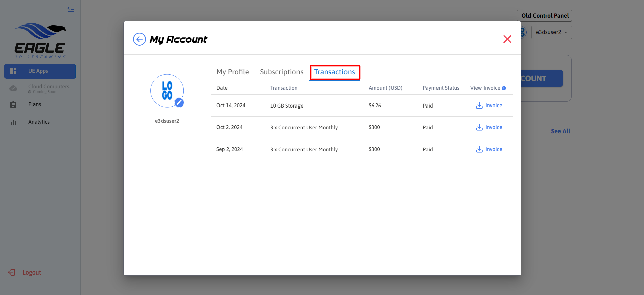Switch to the My Profile tab
644x295 pixels.
tap(233, 72)
